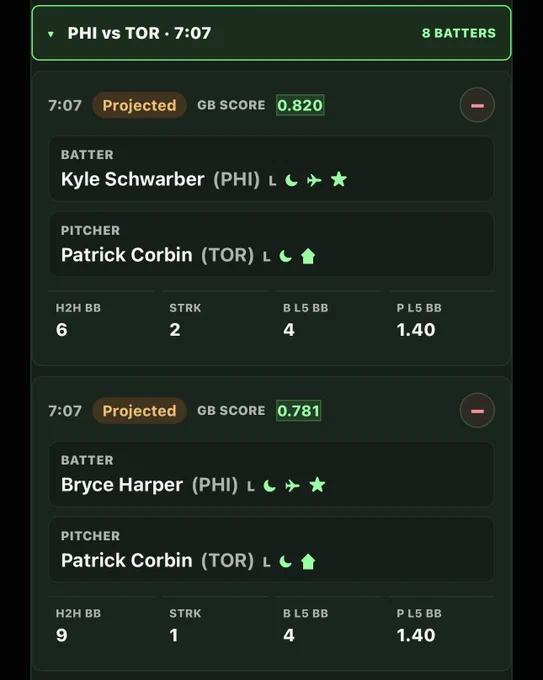Click the moon icon in Schwarber's pitcher row
Image resolution: width=543 pixels, height=680 pixels.
pyautogui.click(x=285, y=256)
